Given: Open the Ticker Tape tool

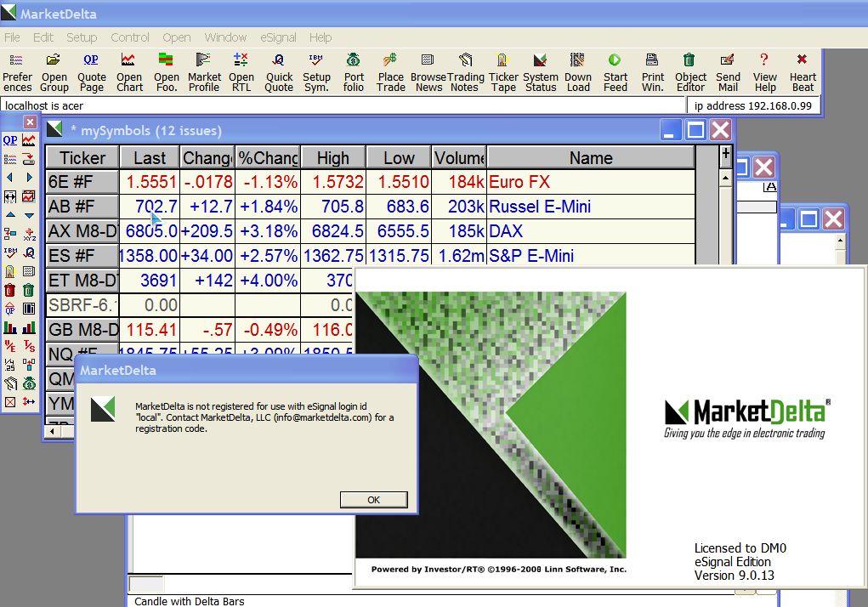Looking at the screenshot, I should coord(503,71).
